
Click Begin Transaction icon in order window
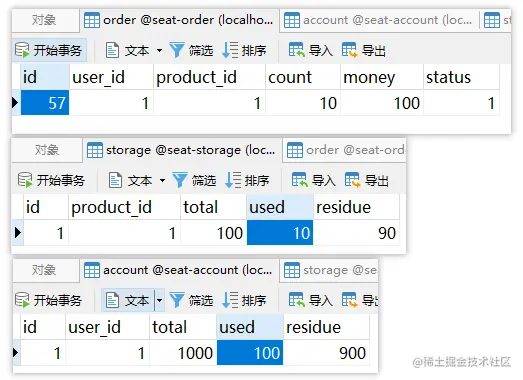(x=22, y=50)
